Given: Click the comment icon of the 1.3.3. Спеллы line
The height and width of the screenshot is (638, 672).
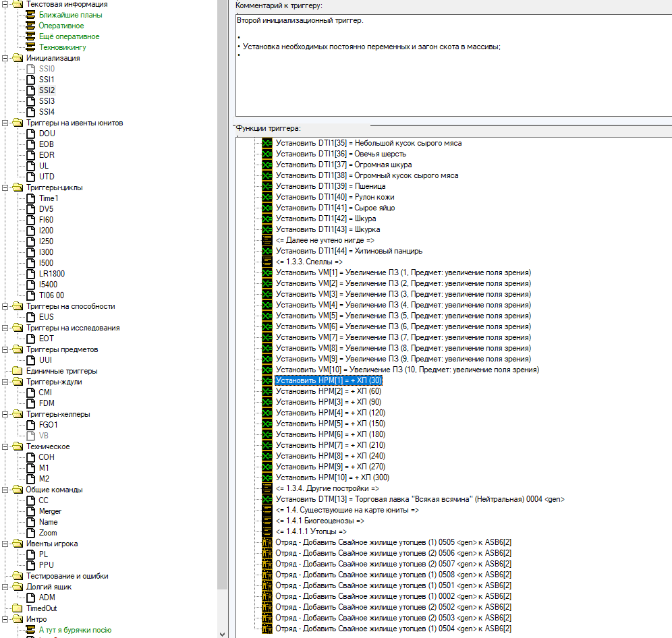Looking at the screenshot, I should coord(267,262).
